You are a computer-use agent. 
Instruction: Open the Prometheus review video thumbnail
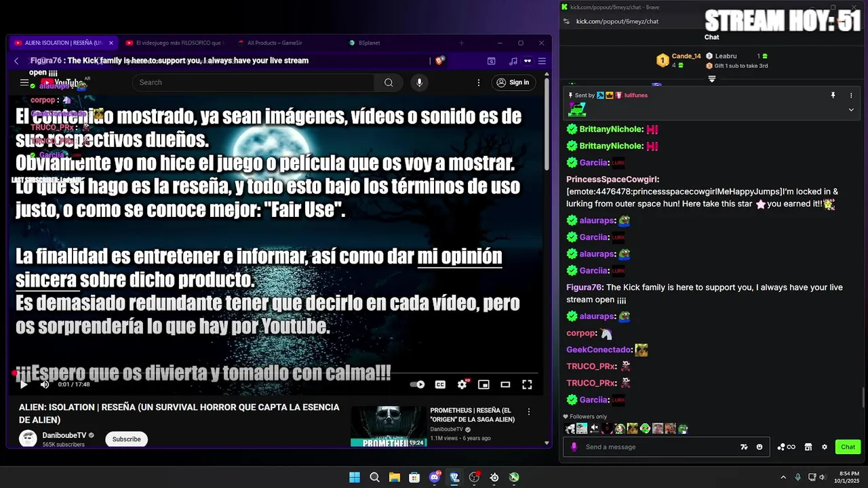tap(389, 426)
